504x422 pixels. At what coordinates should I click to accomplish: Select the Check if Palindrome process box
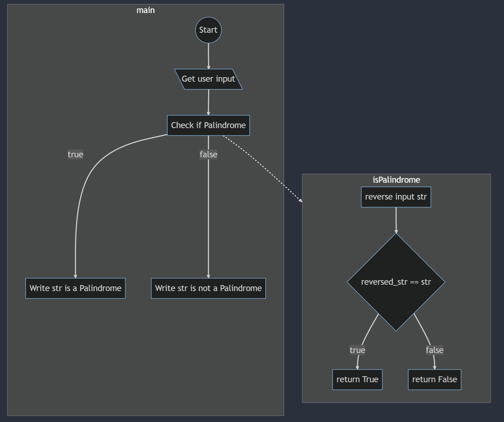208,125
